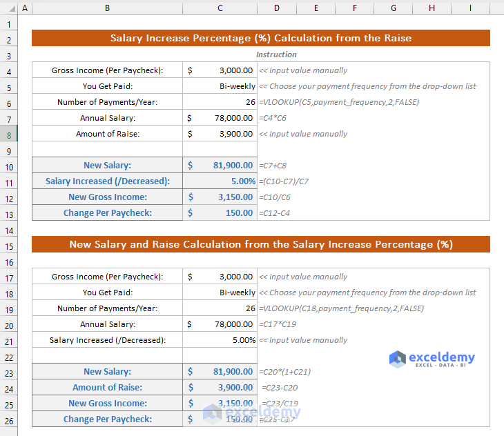The width and height of the screenshot is (504, 436).
Task: Open the Bi-weekly dropdown cell in row 18
Action: 220,293
